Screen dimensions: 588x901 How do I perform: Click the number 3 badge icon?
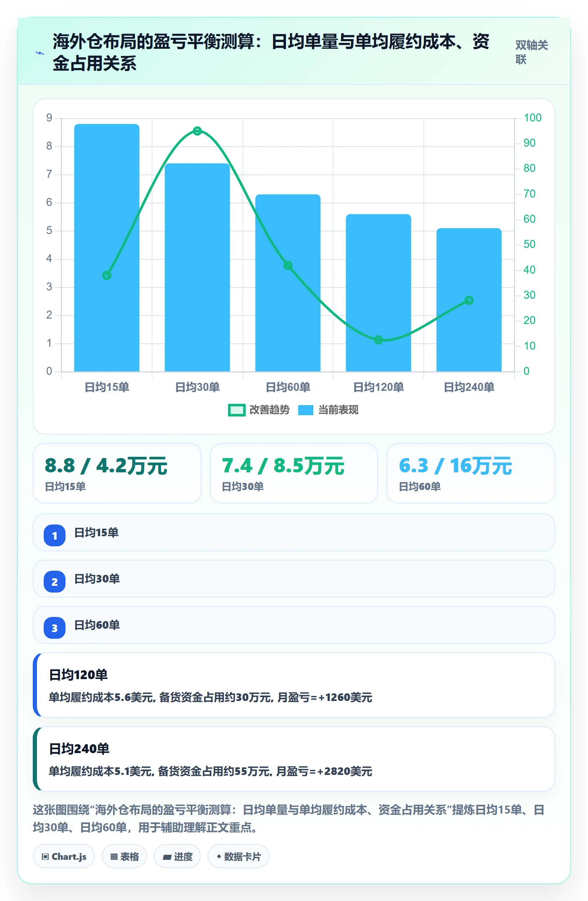(x=55, y=628)
